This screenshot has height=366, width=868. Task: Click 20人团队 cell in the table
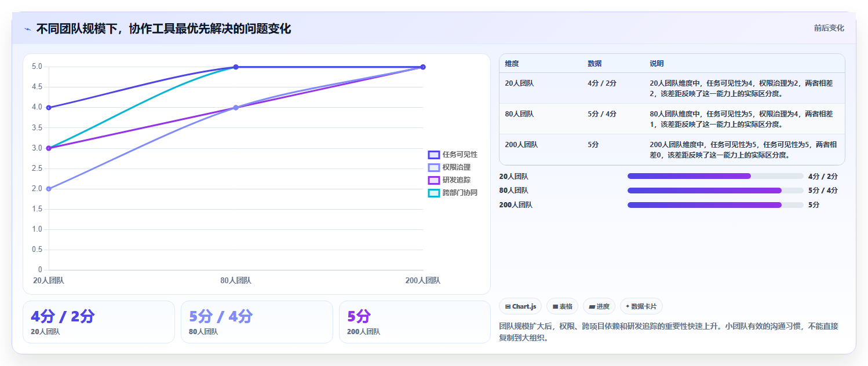(519, 83)
